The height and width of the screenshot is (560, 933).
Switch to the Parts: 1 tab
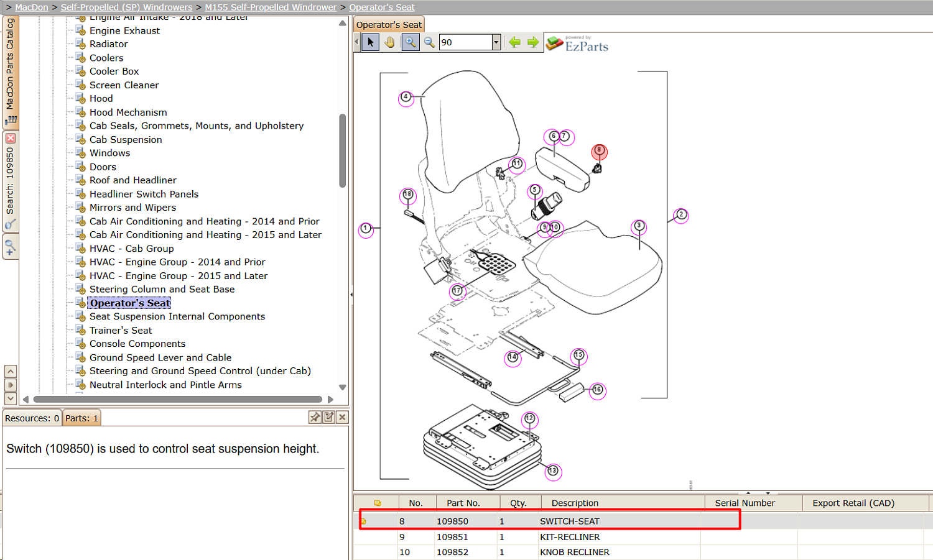(x=81, y=418)
